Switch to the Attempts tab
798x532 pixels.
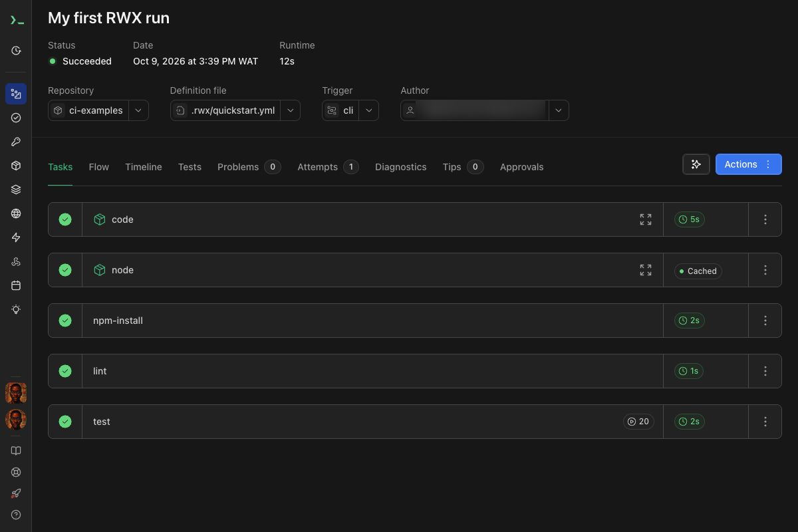(x=329, y=167)
